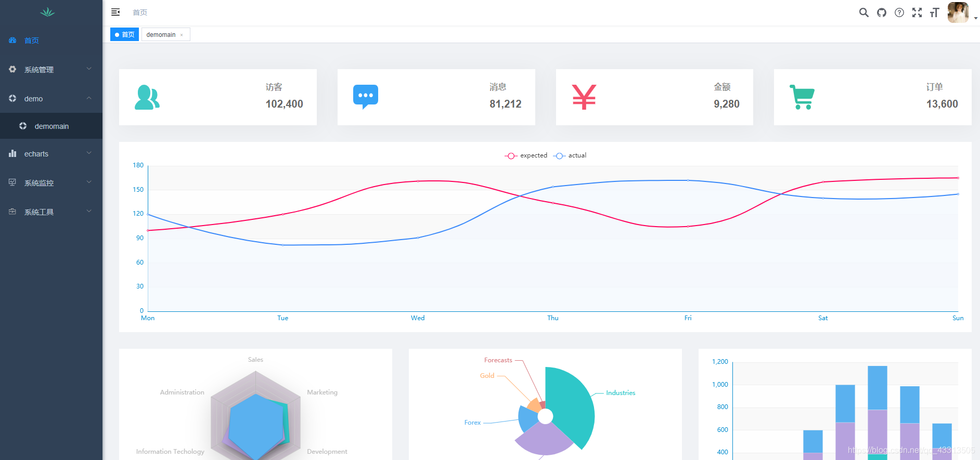Click the 订单 13,600 value
Image resolution: width=980 pixels, height=460 pixels.
(942, 104)
